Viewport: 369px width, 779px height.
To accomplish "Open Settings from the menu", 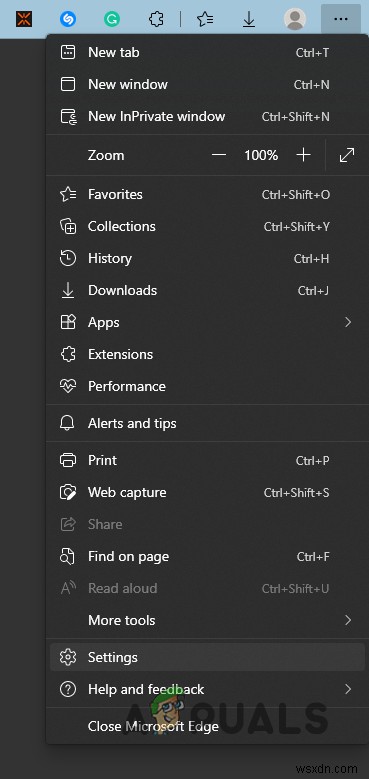I will 207,657.
